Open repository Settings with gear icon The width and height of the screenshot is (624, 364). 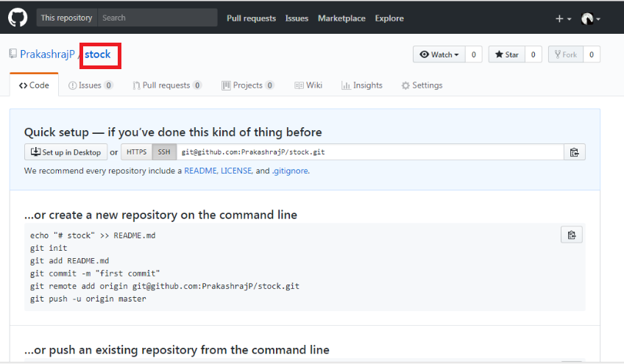422,85
